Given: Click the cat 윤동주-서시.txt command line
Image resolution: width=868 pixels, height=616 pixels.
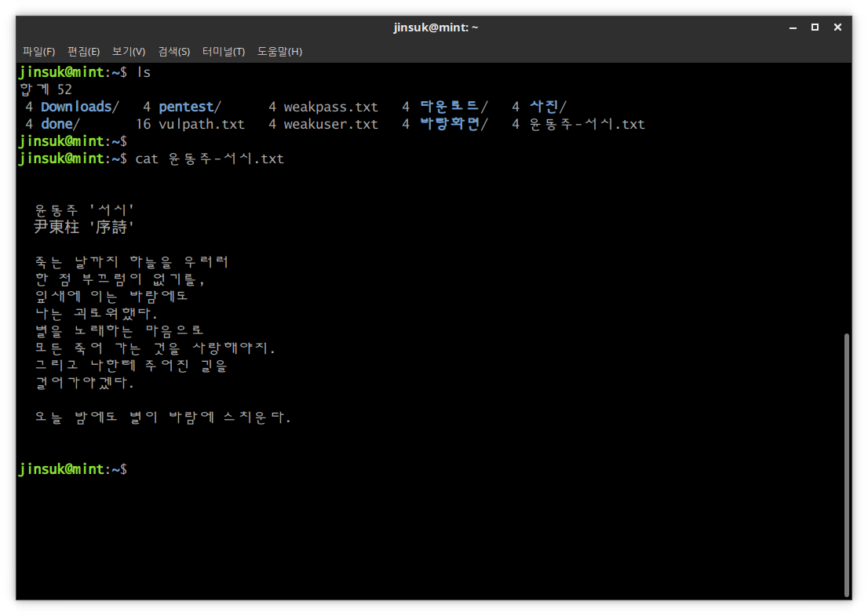Looking at the screenshot, I should (x=210, y=159).
